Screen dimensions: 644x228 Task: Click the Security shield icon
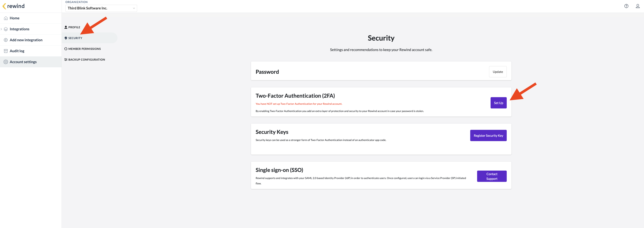[66, 38]
